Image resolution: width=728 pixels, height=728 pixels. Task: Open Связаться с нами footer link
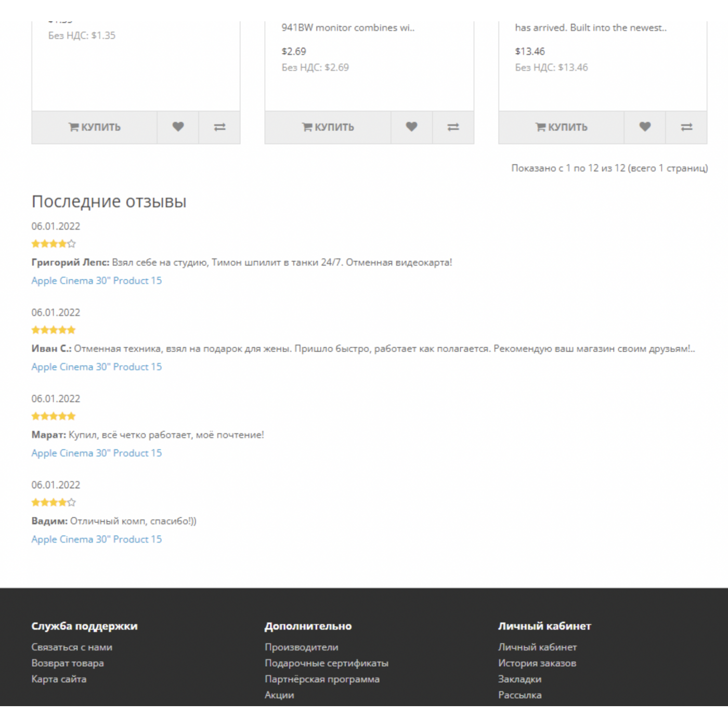coord(72,647)
